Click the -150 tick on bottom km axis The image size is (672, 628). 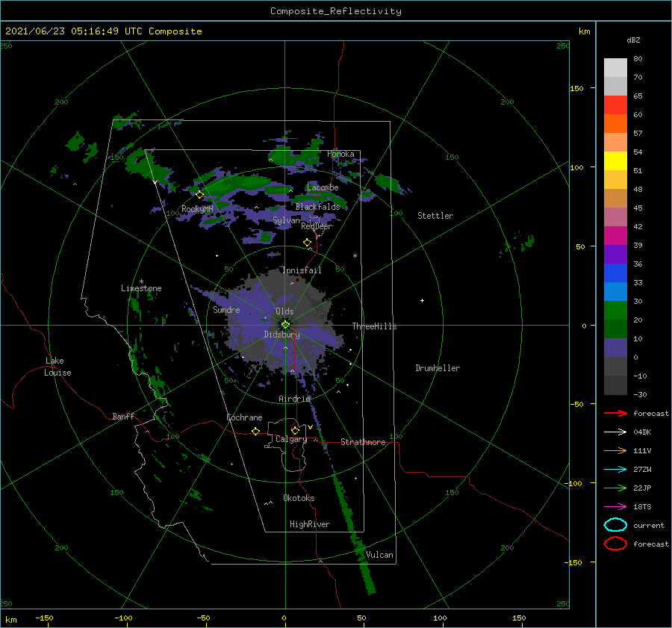[x=45, y=618]
